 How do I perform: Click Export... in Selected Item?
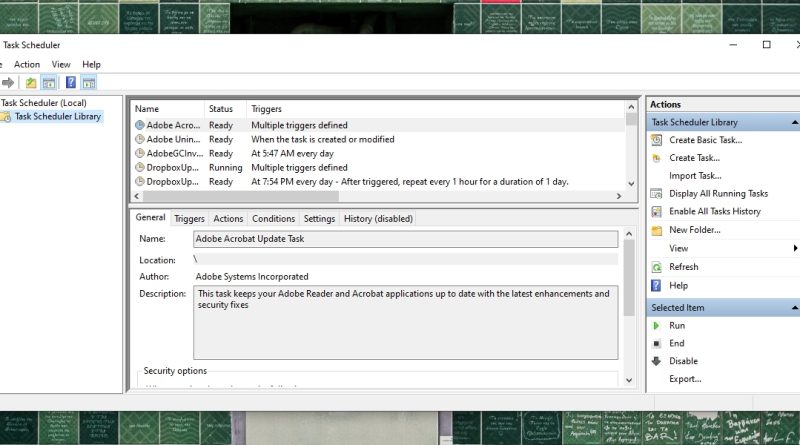685,379
